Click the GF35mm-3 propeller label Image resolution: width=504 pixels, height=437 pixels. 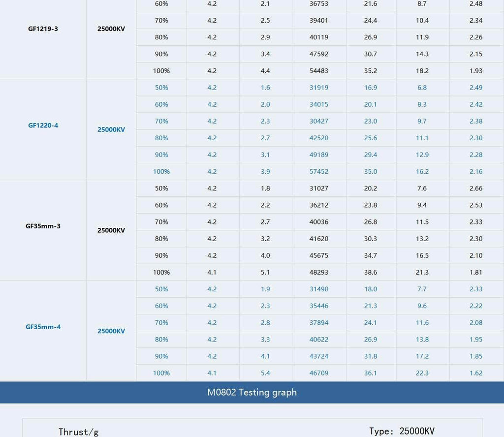(43, 226)
